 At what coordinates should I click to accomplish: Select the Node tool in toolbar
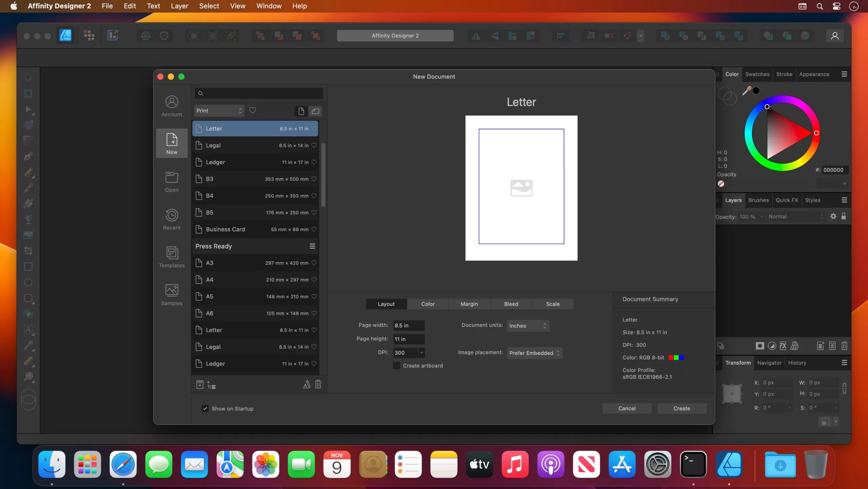pyautogui.click(x=27, y=109)
